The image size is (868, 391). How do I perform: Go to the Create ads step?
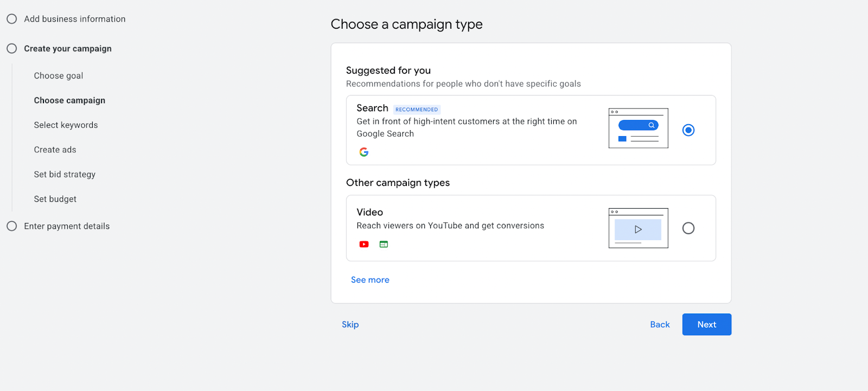click(55, 149)
